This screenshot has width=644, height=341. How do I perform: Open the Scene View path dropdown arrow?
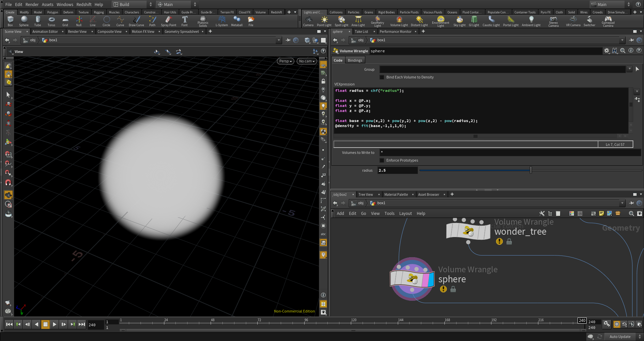point(279,40)
